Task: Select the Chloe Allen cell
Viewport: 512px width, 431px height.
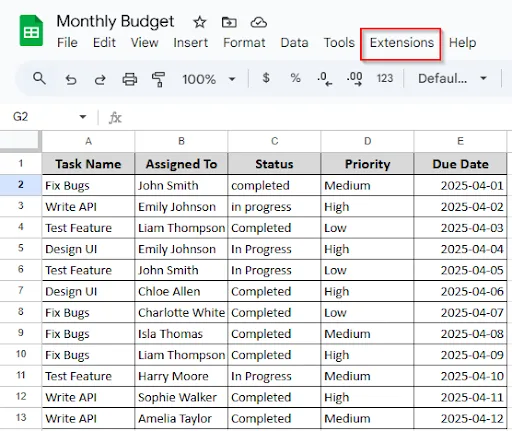Action: (181, 291)
